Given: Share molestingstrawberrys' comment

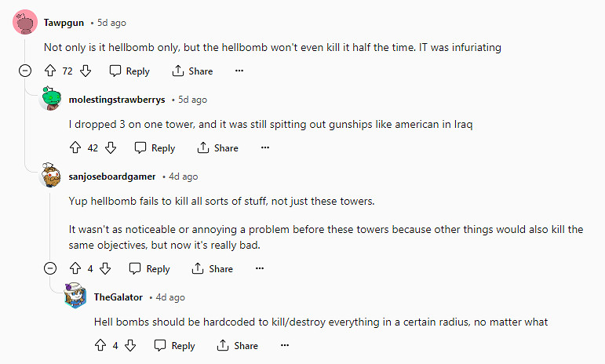Looking at the screenshot, I should pos(217,147).
